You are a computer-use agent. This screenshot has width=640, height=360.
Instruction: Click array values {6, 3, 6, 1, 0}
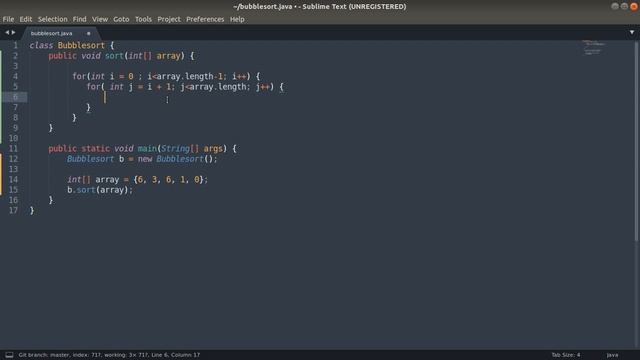[x=168, y=180]
